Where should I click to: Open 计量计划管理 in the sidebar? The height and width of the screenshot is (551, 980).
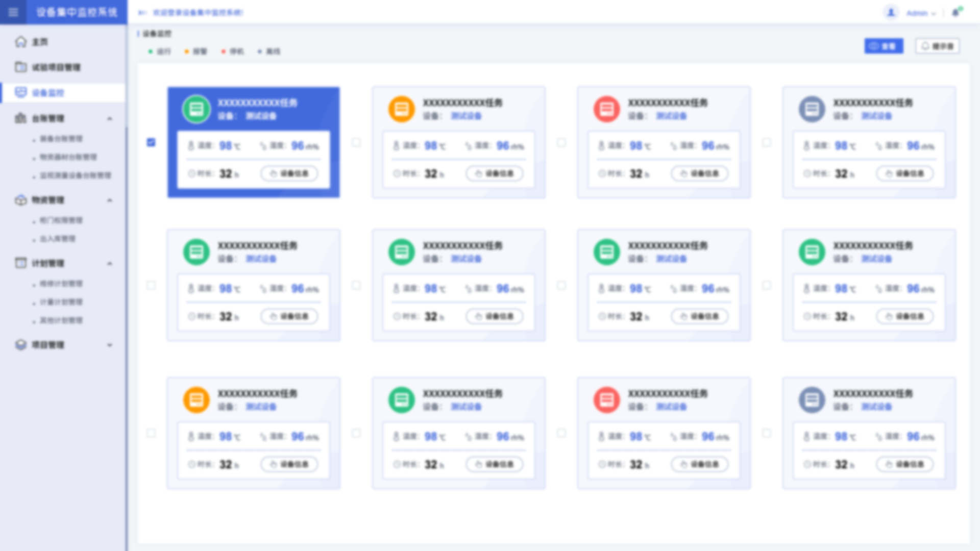[61, 302]
